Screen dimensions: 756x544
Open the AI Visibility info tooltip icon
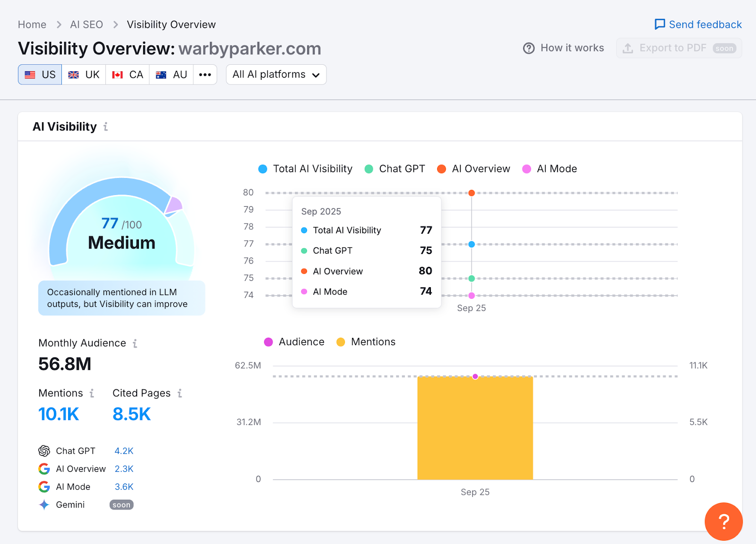[x=105, y=127]
